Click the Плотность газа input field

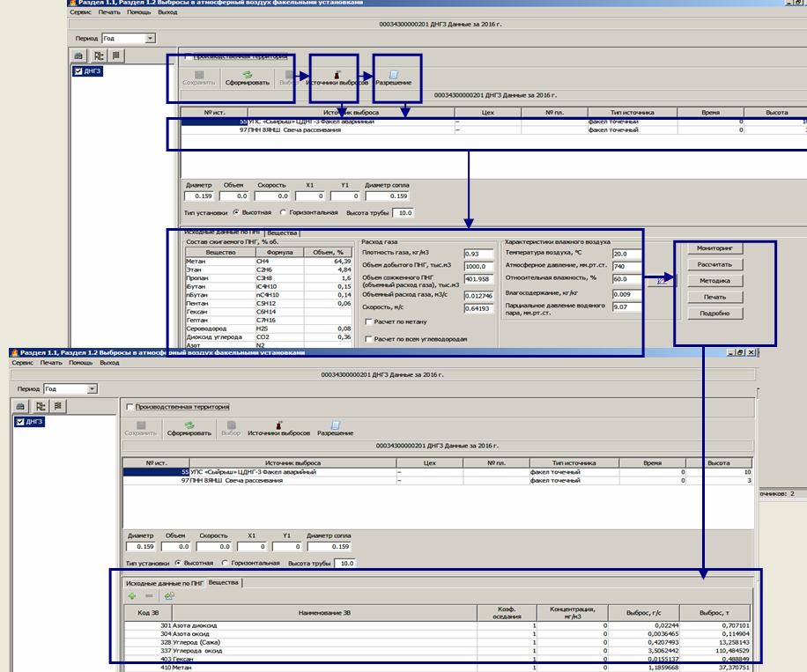[x=478, y=254]
